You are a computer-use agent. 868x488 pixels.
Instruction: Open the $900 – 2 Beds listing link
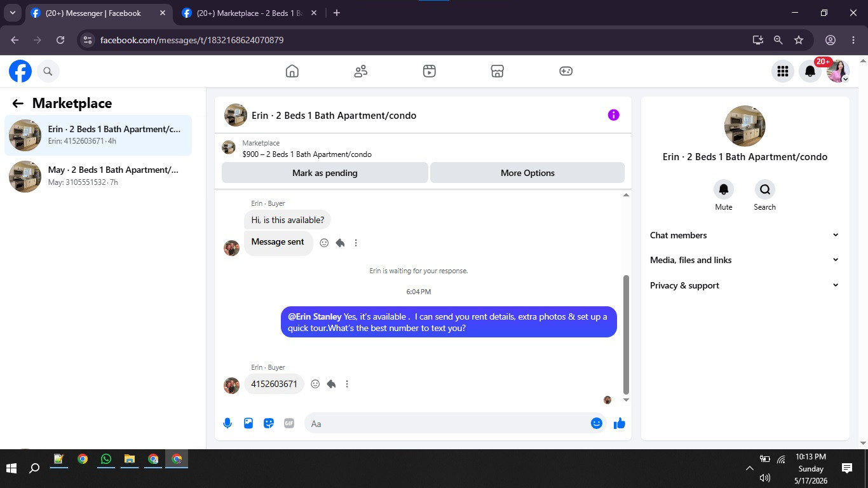coord(307,154)
